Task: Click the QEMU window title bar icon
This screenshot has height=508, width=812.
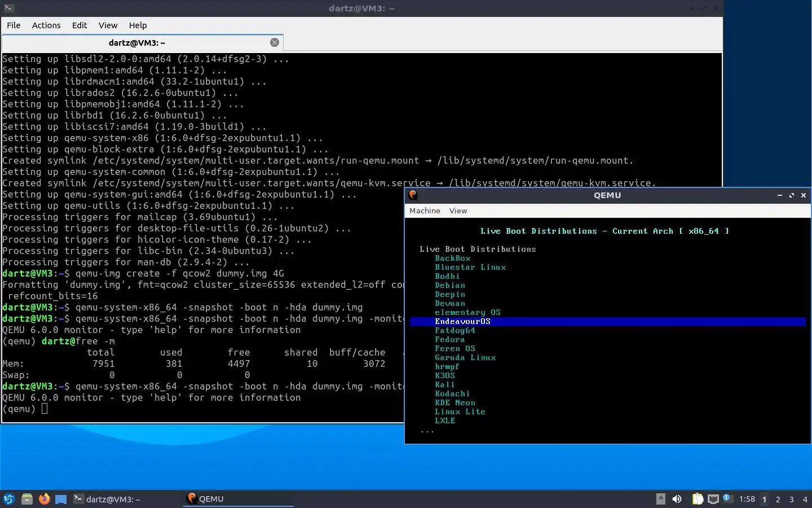Action: (413, 195)
